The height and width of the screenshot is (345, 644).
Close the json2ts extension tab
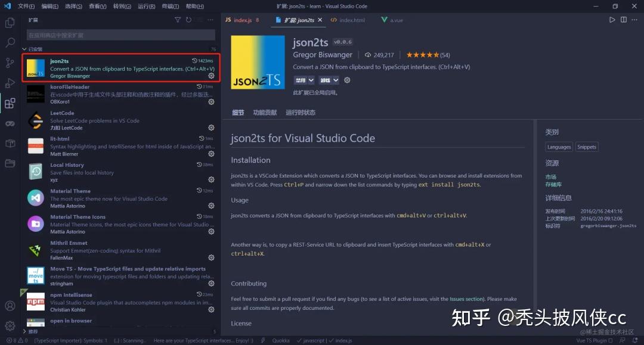(x=320, y=20)
